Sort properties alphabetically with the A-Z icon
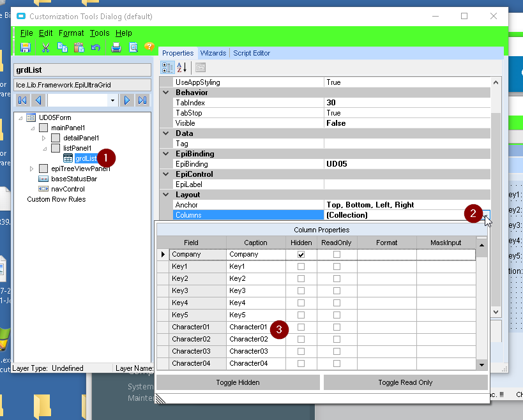This screenshot has height=420, width=523. [182, 68]
